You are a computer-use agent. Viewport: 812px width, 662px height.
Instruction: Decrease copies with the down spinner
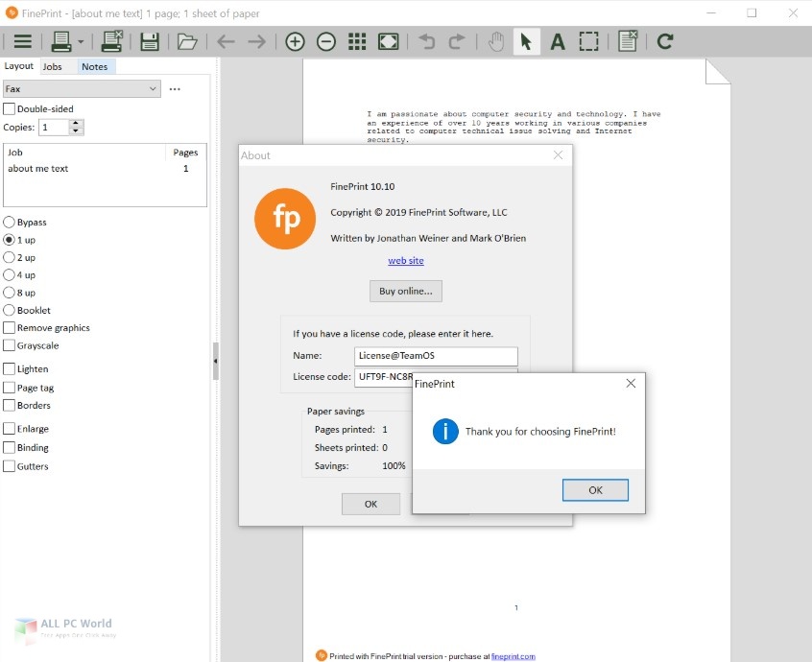click(76, 130)
